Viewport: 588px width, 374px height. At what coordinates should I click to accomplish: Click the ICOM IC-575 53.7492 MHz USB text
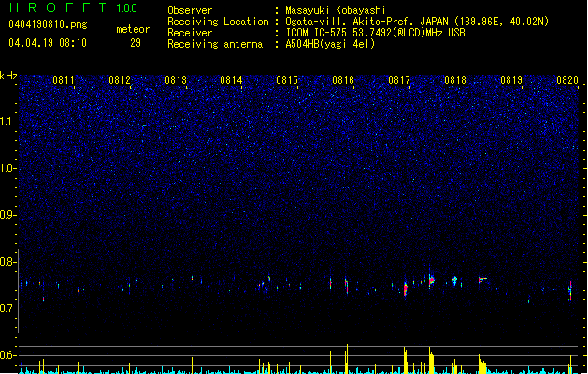click(376, 33)
